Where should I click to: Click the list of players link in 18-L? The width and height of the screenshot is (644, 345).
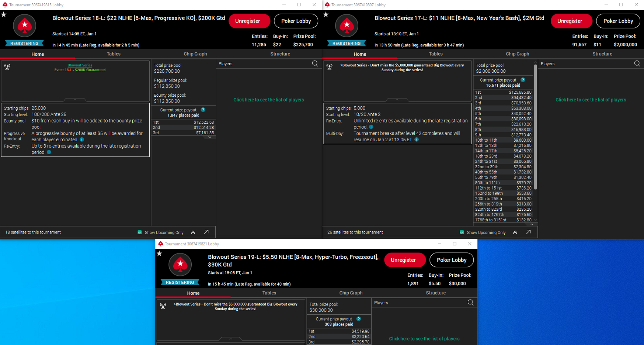[x=268, y=100]
